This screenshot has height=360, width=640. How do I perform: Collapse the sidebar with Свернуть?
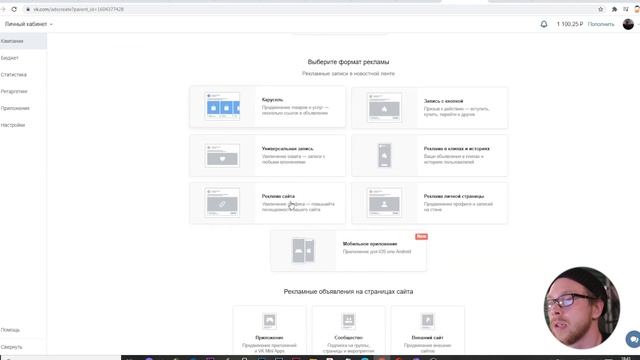click(11, 347)
